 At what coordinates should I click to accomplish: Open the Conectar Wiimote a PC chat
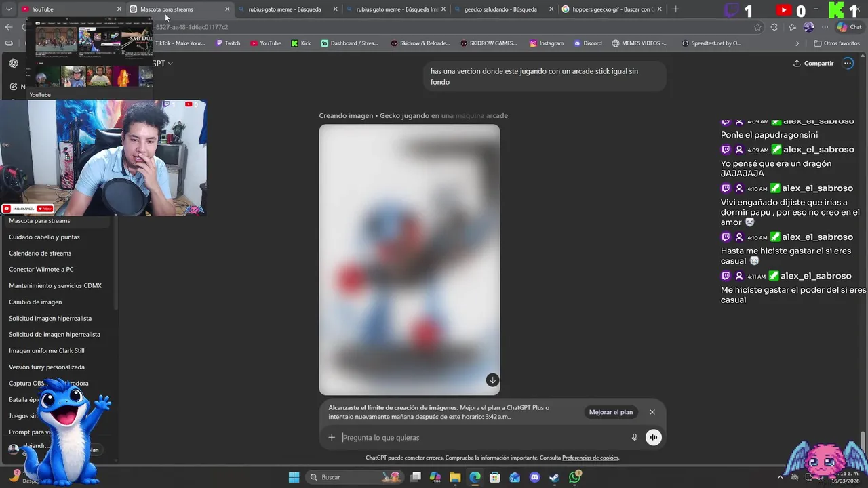58,270
